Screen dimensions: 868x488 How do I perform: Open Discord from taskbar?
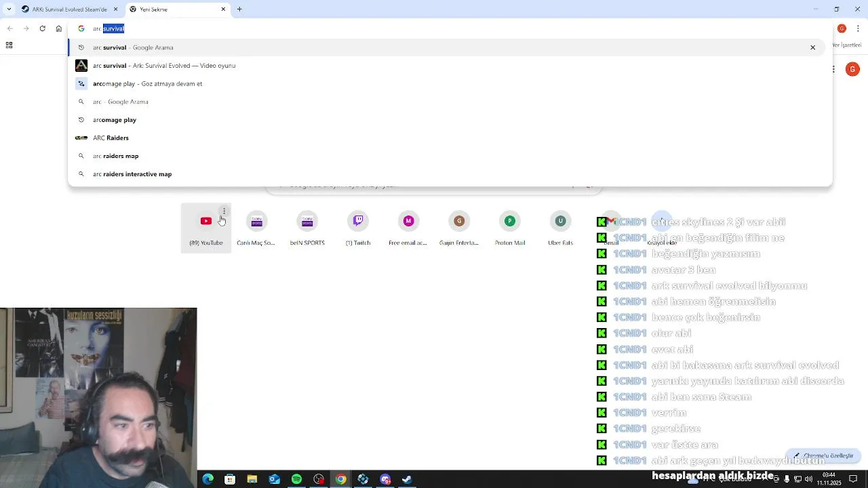[385, 479]
